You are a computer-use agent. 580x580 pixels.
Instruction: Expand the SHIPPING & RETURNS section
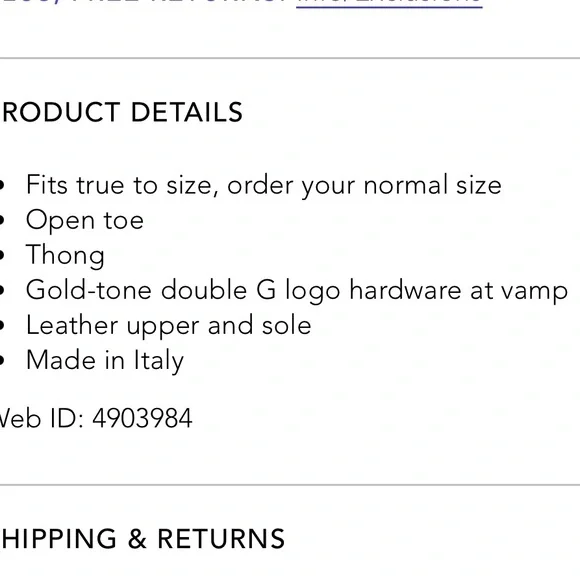pyautogui.click(x=142, y=538)
